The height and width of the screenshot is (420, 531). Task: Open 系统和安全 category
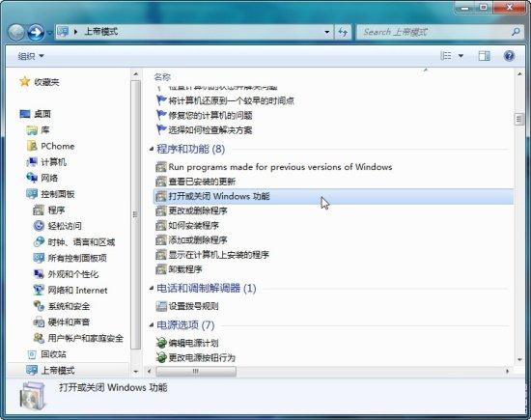click(69, 306)
